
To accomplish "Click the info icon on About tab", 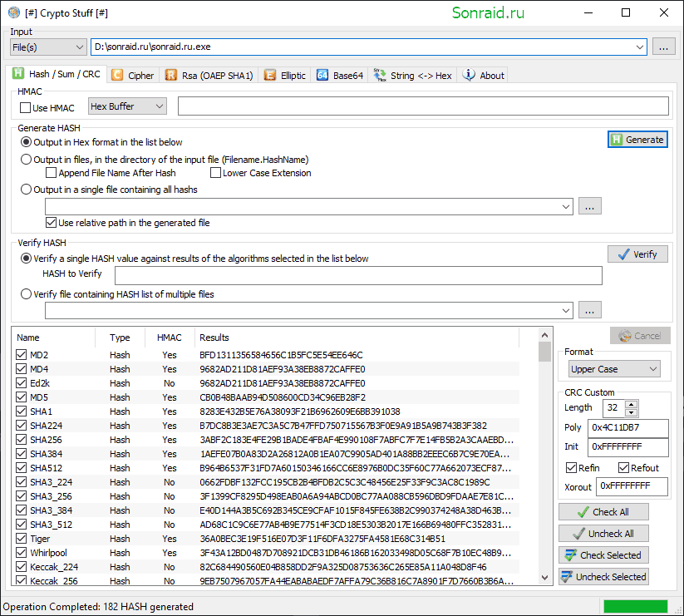I will pos(469,75).
